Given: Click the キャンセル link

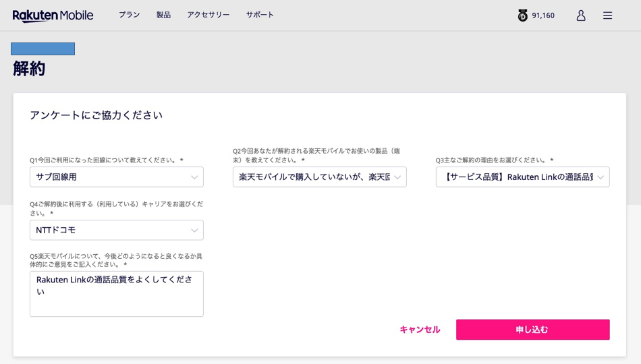Looking at the screenshot, I should click(420, 330).
